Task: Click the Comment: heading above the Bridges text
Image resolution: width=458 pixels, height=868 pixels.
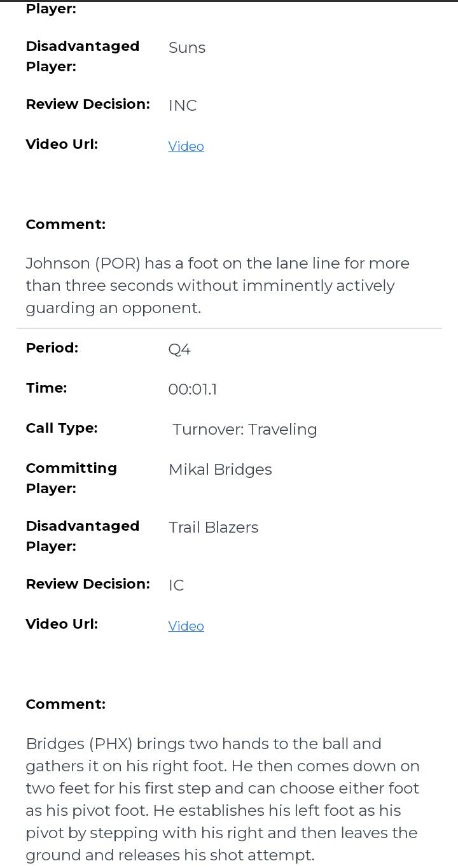Action: click(x=66, y=704)
